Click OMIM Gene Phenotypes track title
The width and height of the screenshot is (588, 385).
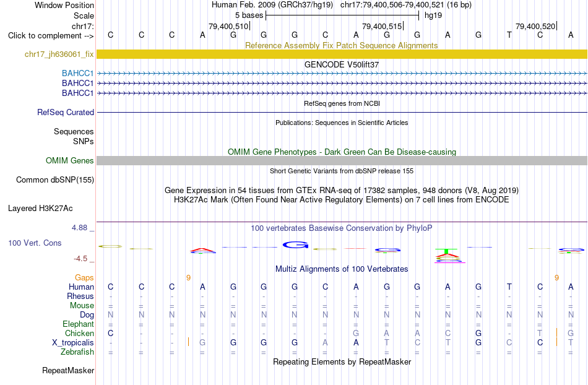(342, 152)
